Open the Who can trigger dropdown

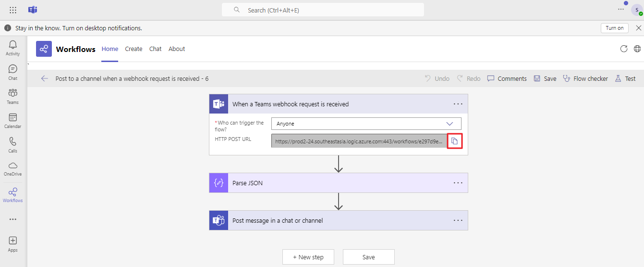(366, 124)
